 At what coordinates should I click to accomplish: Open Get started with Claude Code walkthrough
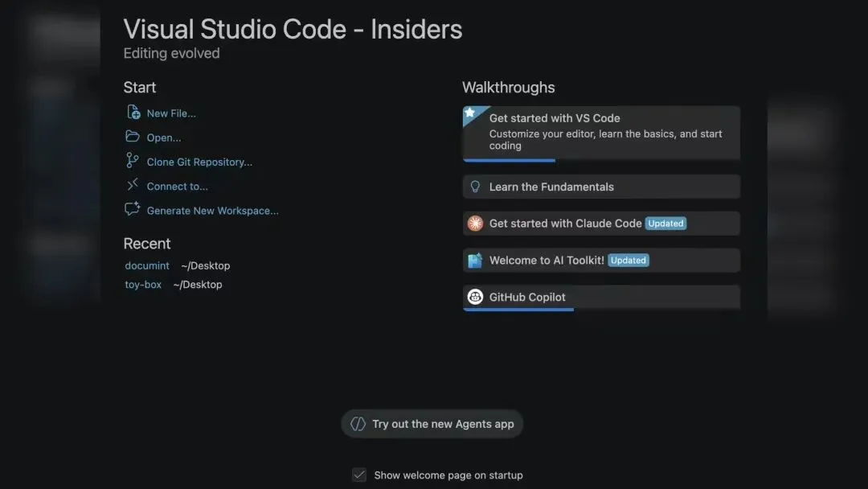601,223
